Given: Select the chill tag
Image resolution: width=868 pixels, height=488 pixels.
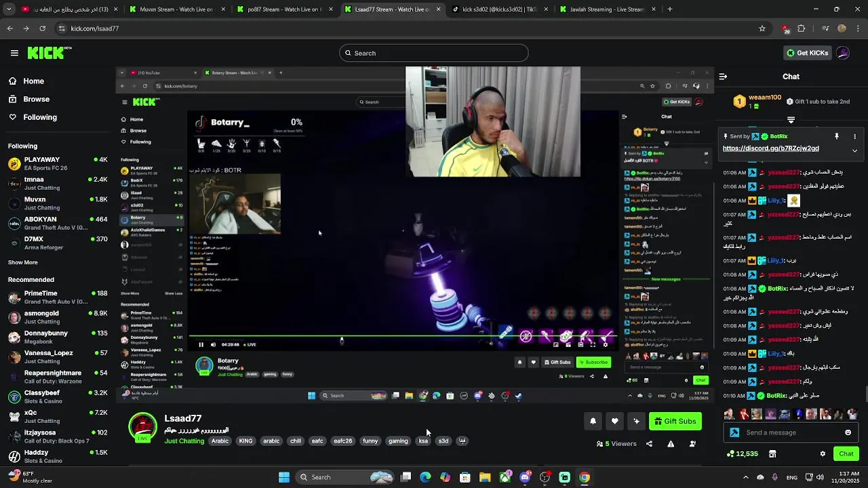Looking at the screenshot, I should 296,441.
